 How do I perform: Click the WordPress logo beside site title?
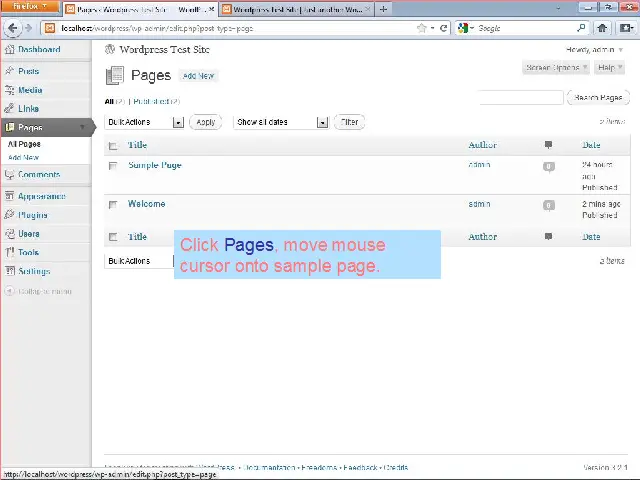[x=110, y=49]
